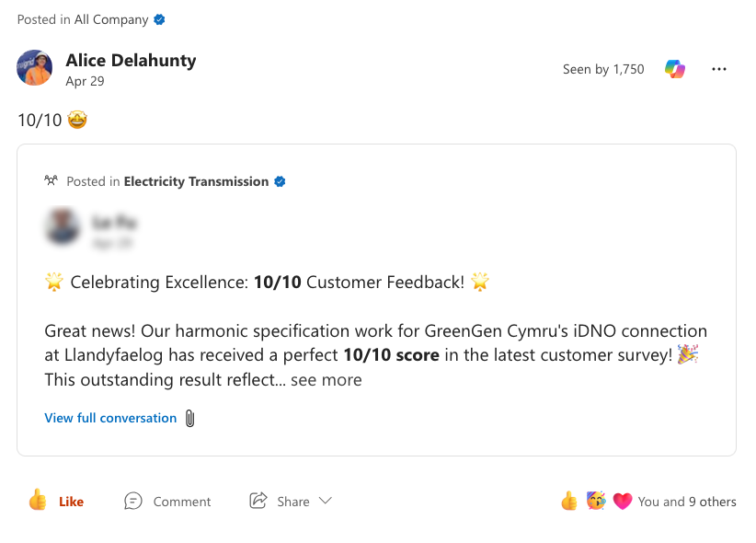Open the three-dot more options menu

[719, 69]
